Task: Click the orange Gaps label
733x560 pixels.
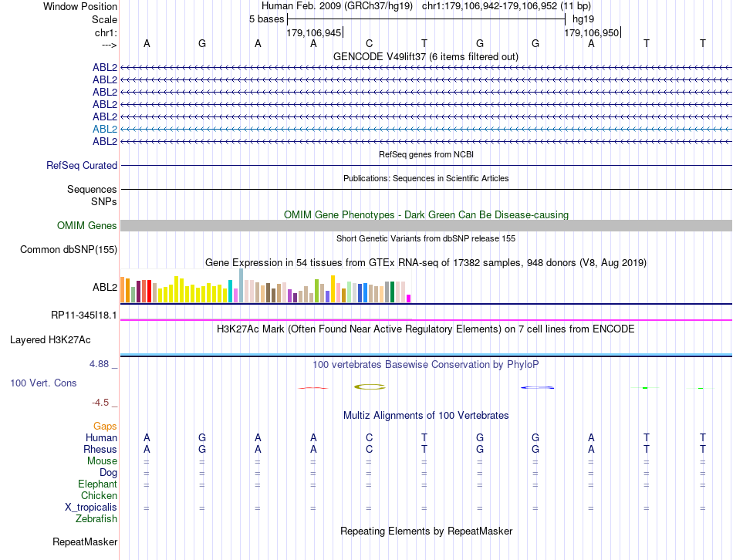Action: tap(105, 427)
